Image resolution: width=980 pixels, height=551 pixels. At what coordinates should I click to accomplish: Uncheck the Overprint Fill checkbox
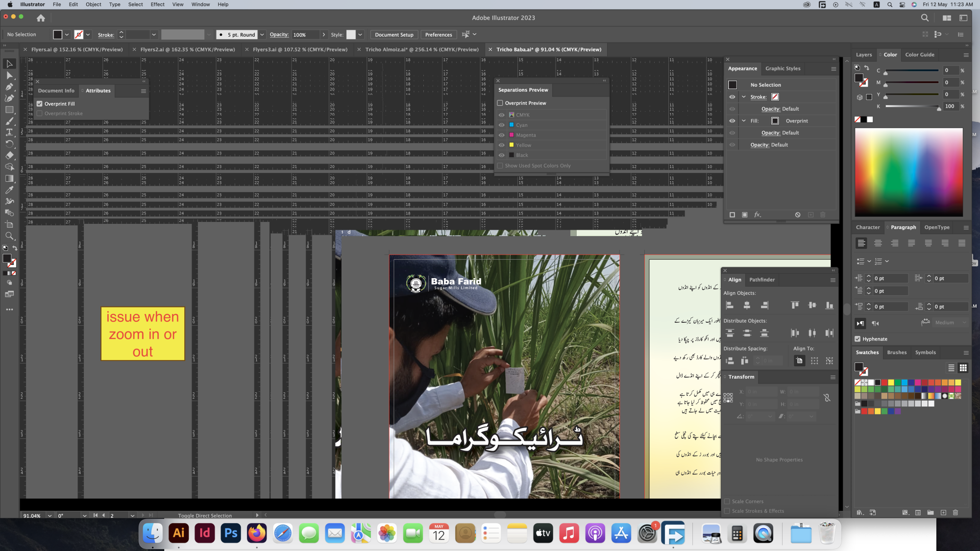tap(40, 104)
